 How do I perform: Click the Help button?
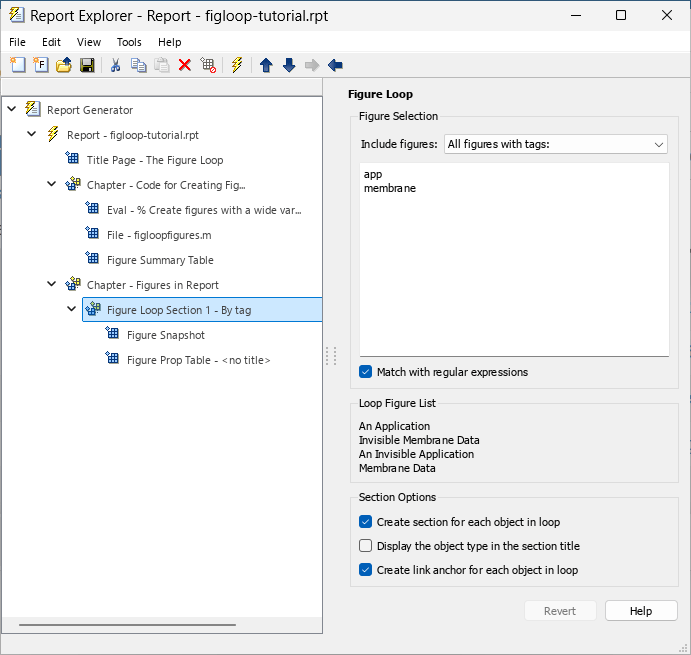(x=641, y=611)
